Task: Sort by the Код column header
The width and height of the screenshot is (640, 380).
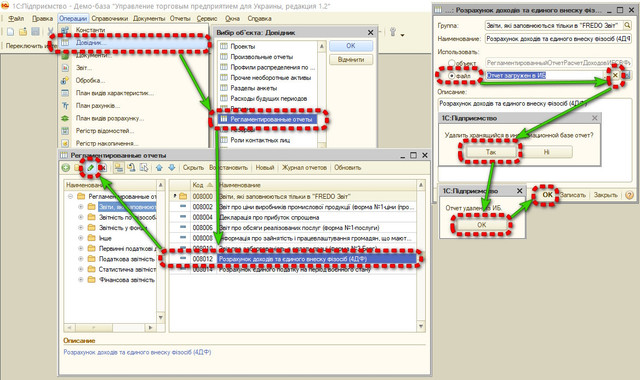Action: click(203, 185)
